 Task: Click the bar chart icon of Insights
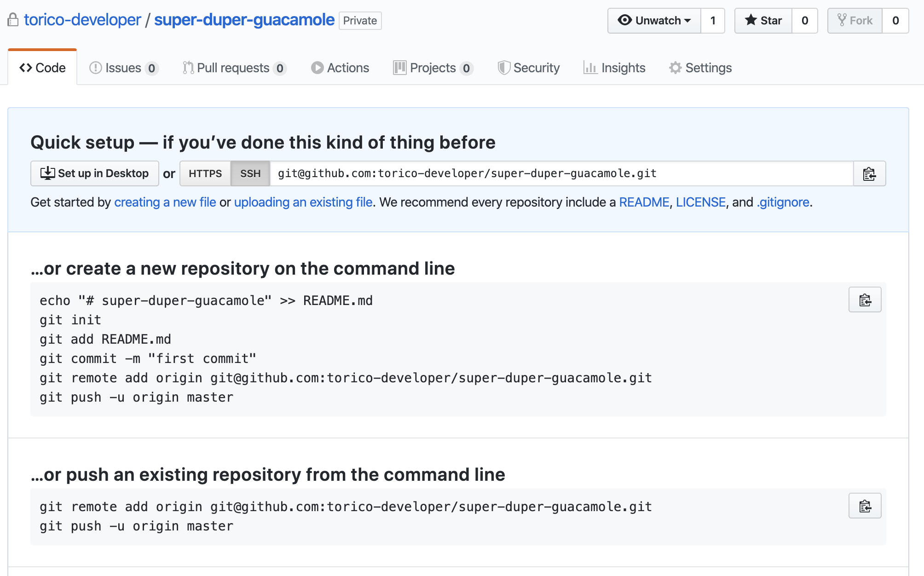[590, 68]
